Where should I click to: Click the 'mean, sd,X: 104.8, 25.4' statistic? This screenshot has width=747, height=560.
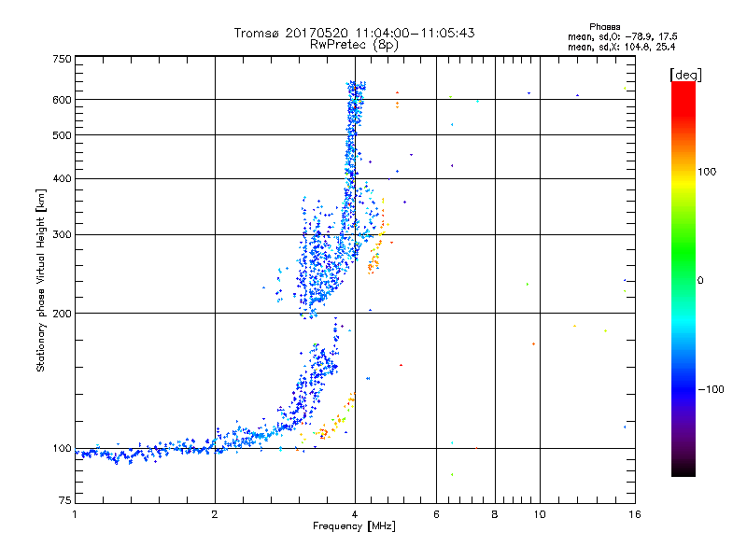[621, 47]
